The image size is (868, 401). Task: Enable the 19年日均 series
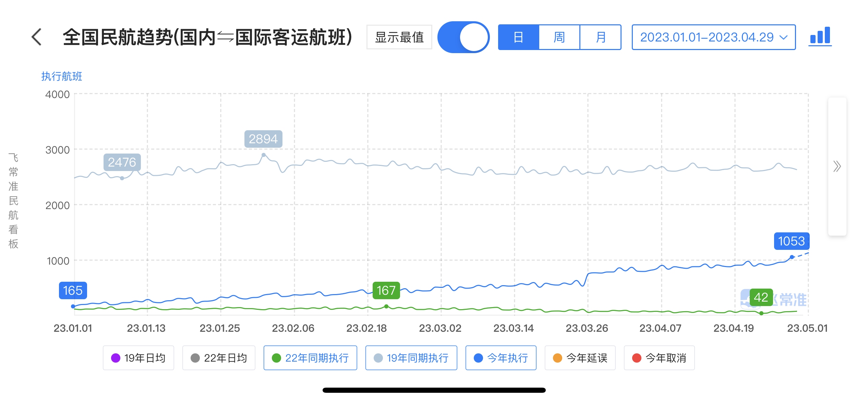pyautogui.click(x=138, y=358)
